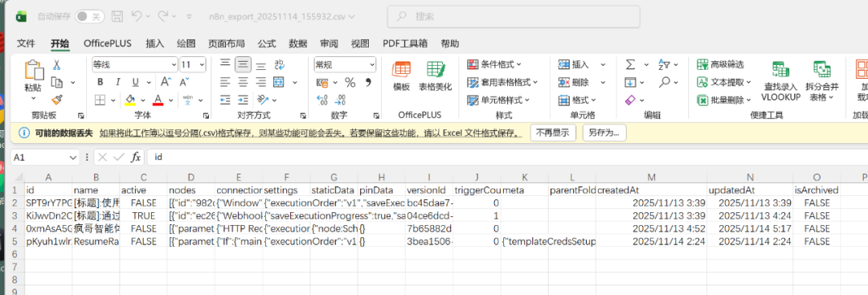Click the increase indent icon
The height and width of the screenshot is (295, 868).
coord(243,100)
